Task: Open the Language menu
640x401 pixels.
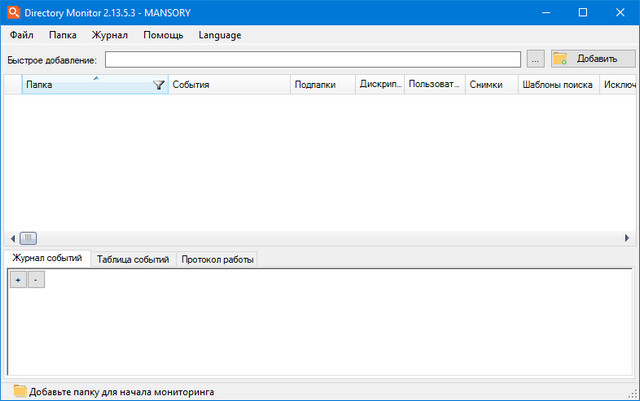Action: (x=219, y=35)
